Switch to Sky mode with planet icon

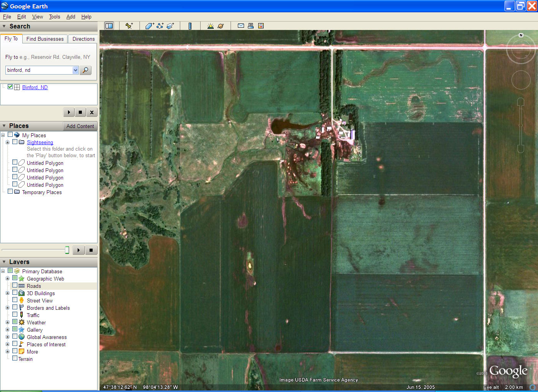221,26
